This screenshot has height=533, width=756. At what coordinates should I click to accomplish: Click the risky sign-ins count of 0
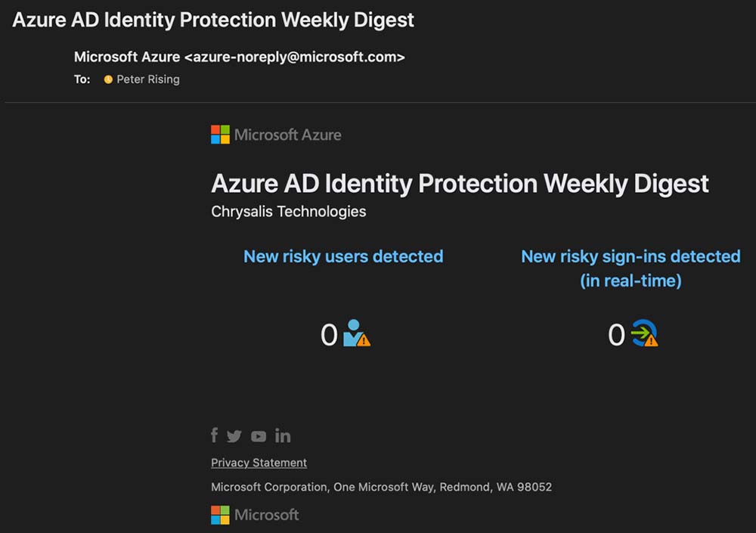[x=616, y=335]
